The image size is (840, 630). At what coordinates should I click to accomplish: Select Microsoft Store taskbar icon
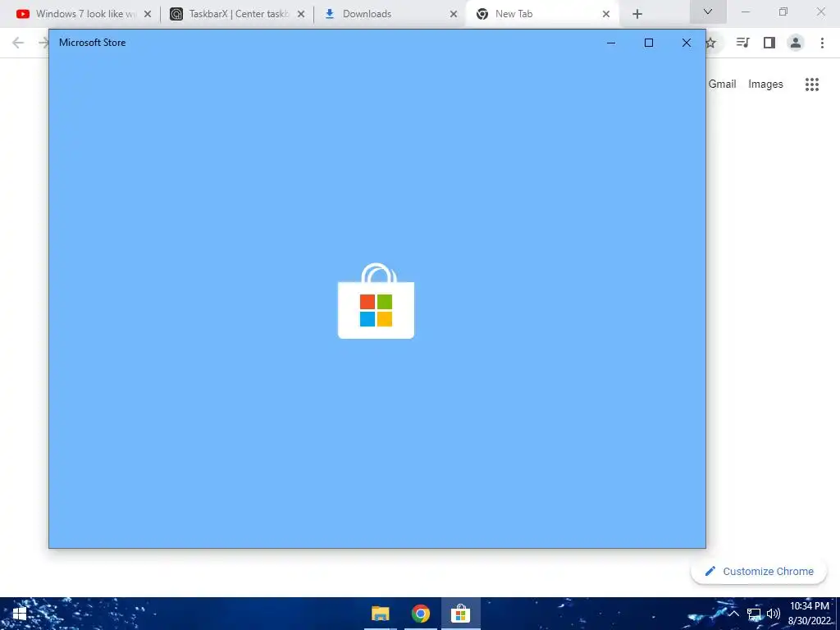pyautogui.click(x=461, y=614)
